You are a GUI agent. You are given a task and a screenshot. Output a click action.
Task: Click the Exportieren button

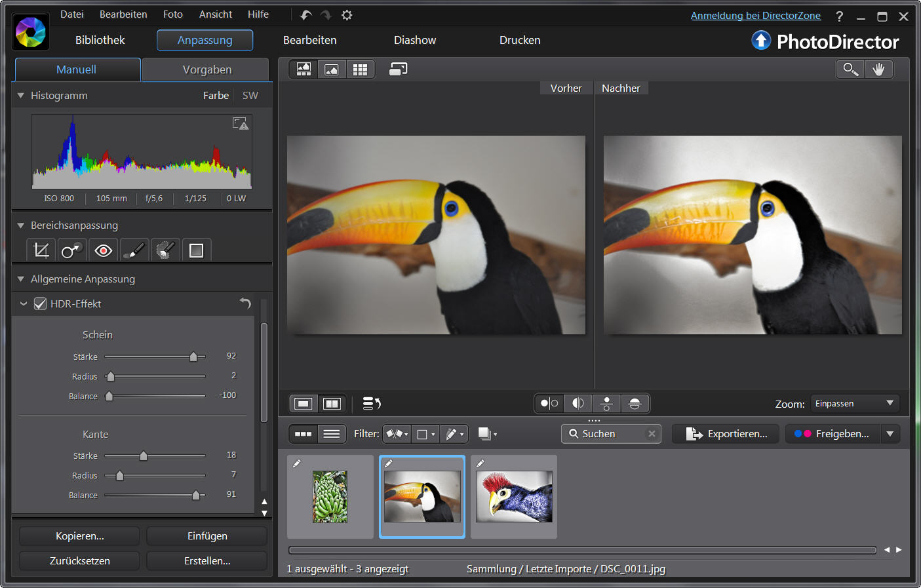coord(726,434)
